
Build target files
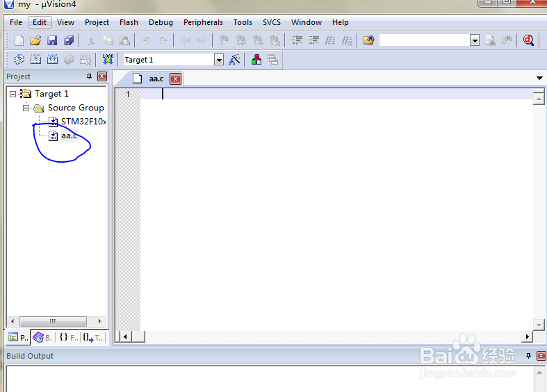click(x=35, y=60)
